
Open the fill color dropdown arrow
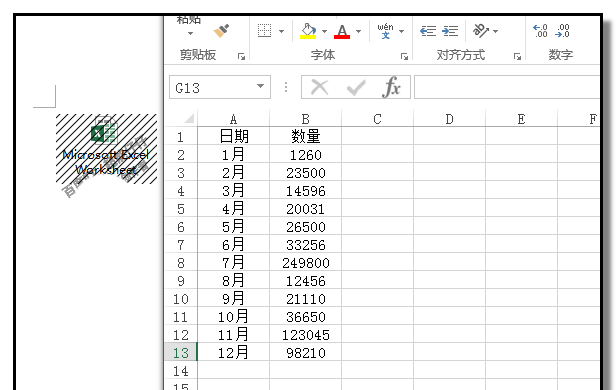[x=324, y=31]
